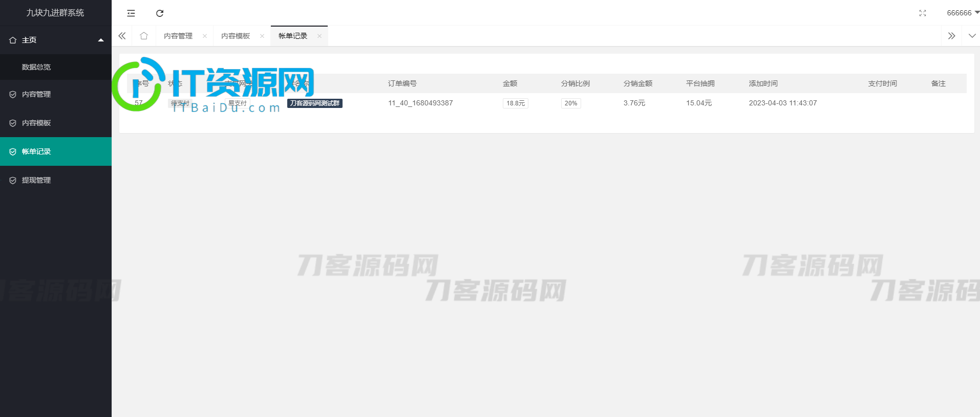Click the shield icon beside 内容管理
980x417 pixels.
[x=13, y=94]
